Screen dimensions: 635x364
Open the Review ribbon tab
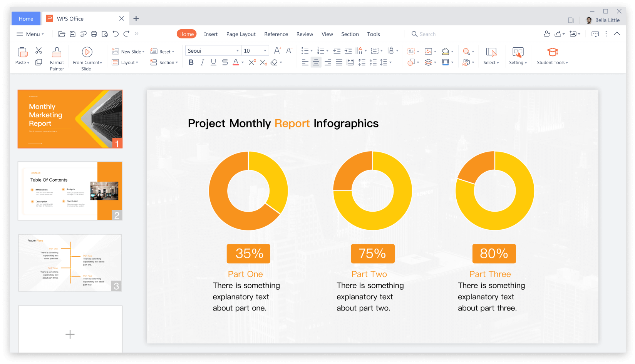305,34
